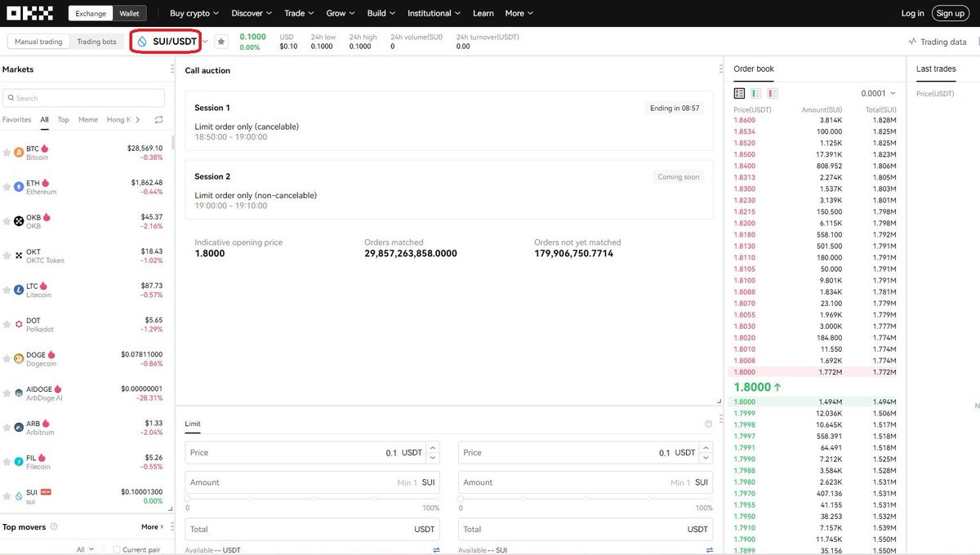Click the Ethereum coin icon

[19, 187]
